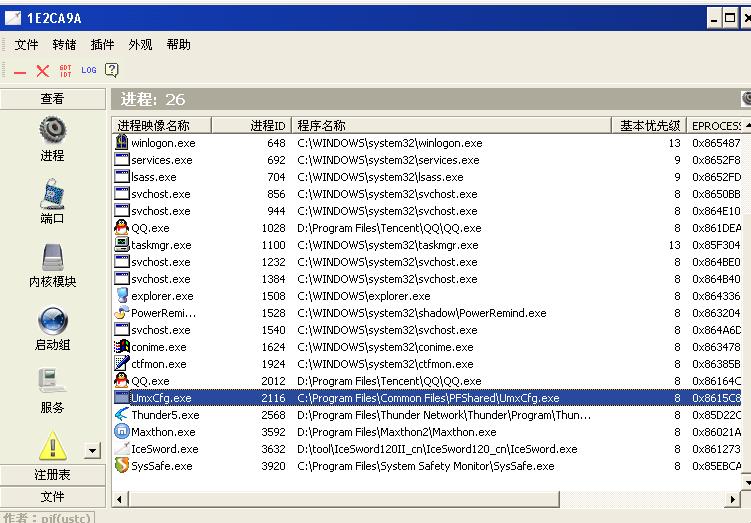Open the help question mark icon

pos(112,70)
